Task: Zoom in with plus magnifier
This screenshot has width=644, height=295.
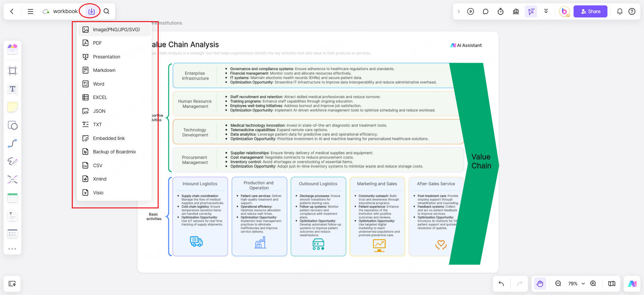Action: (x=593, y=284)
